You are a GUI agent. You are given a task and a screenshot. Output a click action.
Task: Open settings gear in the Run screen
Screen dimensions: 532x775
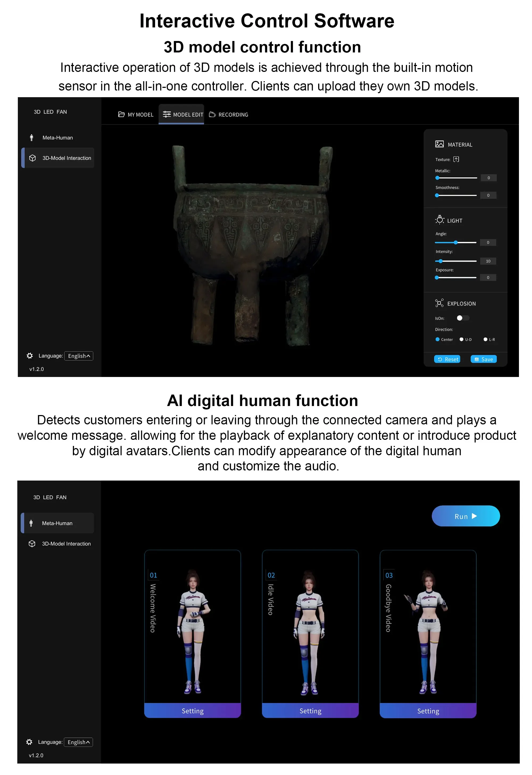[29, 742]
